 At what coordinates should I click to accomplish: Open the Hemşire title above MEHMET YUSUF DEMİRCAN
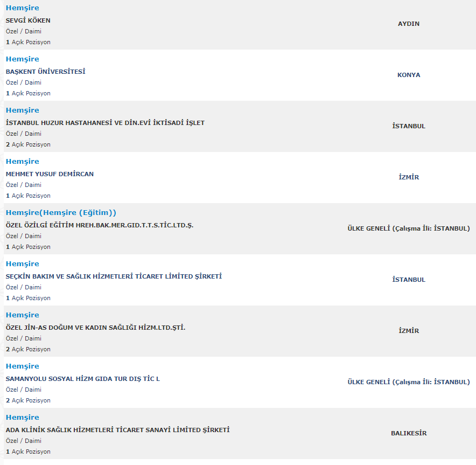pos(22,162)
